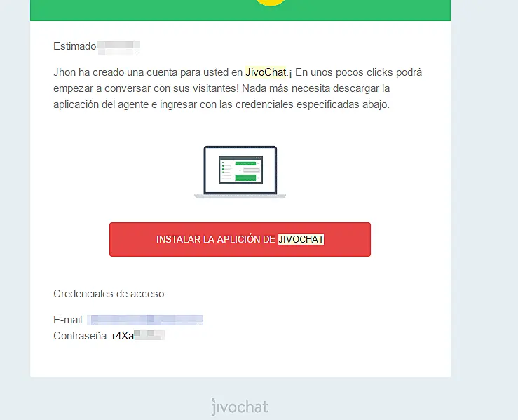Click the blurred recipient name after Estimado
Image resolution: width=518 pixels, height=420 pixels.
pyautogui.click(x=119, y=48)
